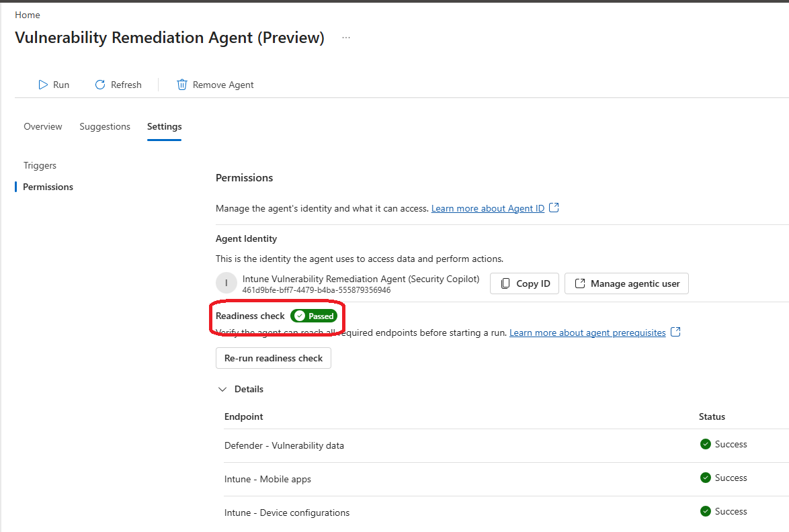This screenshot has height=532, width=789.
Task: Open the ellipsis more options menu
Action: click(346, 38)
